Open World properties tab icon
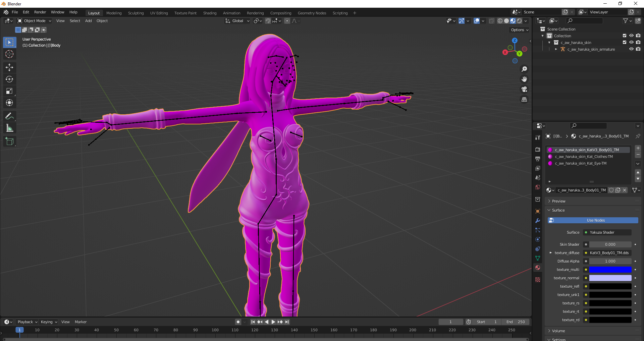 [538, 187]
